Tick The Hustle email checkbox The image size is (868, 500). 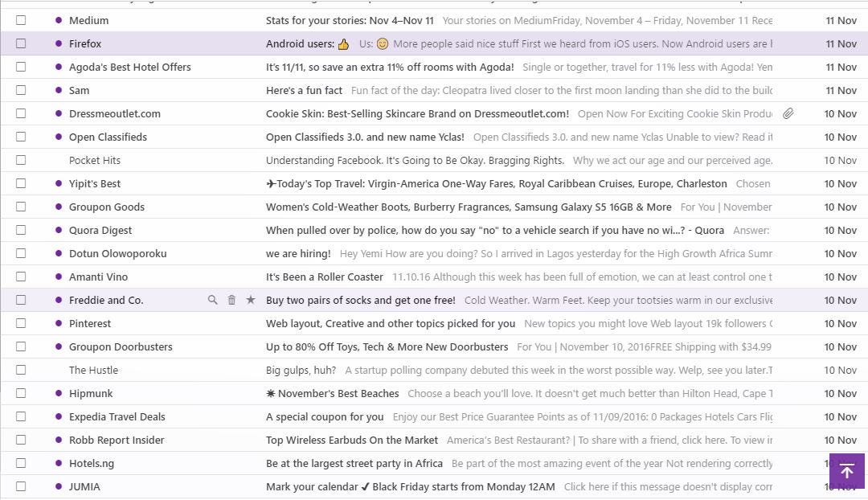[x=21, y=370]
